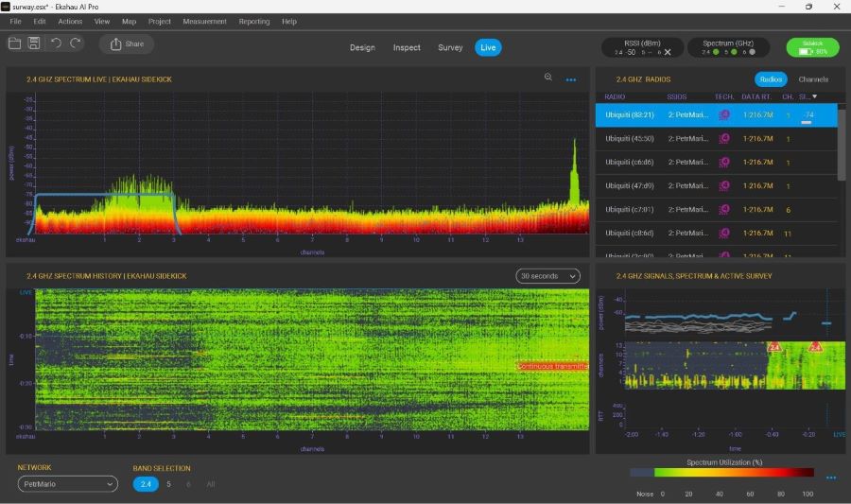This screenshot has height=504, width=851.
Task: Click Wi-Fi tech icon for Ubiquiti (c8:6d)
Action: pyautogui.click(x=724, y=234)
